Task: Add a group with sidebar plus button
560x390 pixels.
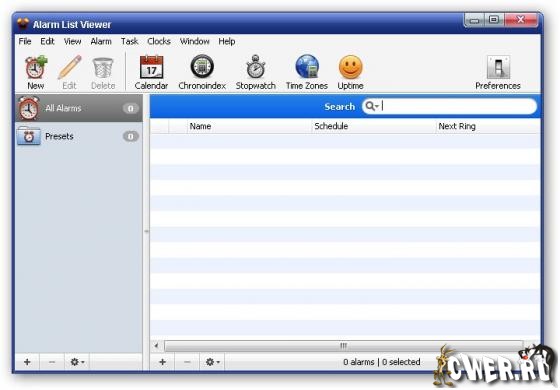Action: pyautogui.click(x=27, y=362)
